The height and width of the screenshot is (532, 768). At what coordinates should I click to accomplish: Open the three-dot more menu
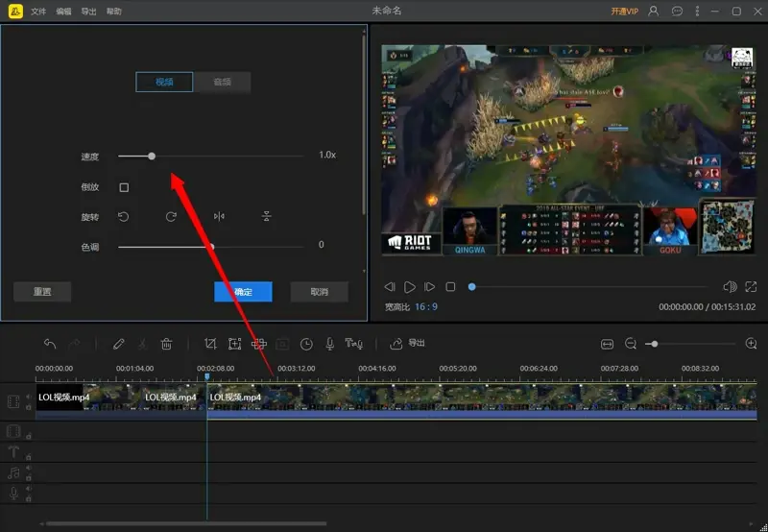(697, 11)
